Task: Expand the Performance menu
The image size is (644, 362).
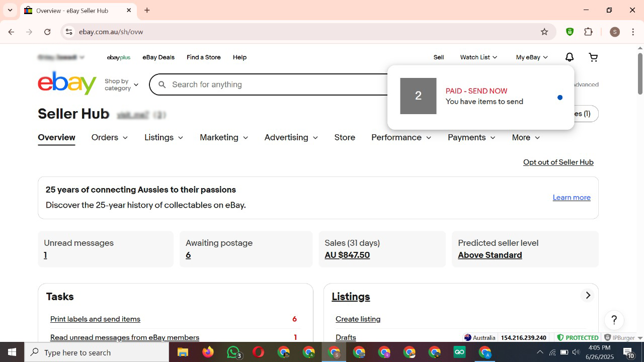Action: tap(401, 137)
